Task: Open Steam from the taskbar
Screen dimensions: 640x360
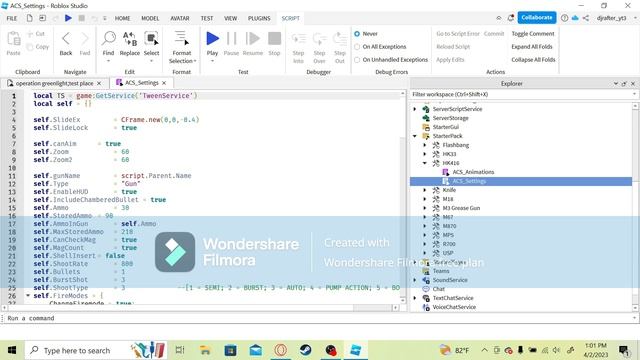Action: (305, 350)
